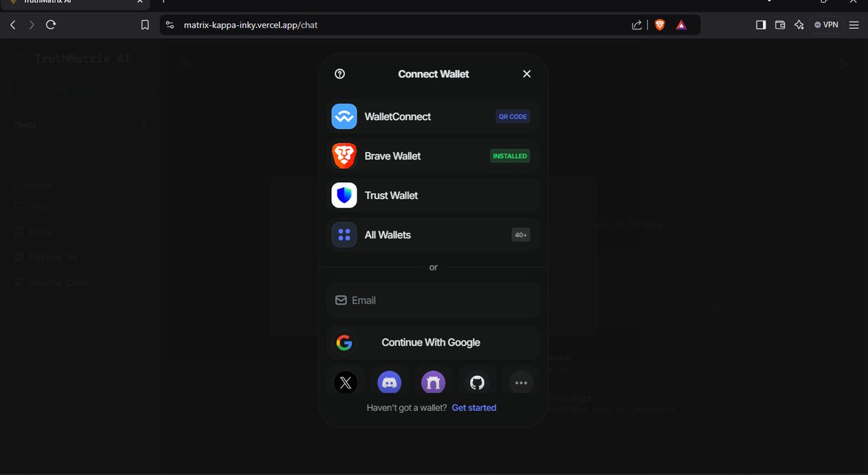Viewport: 868px width, 475px height.
Task: Click the Google G logo
Action: tap(344, 343)
